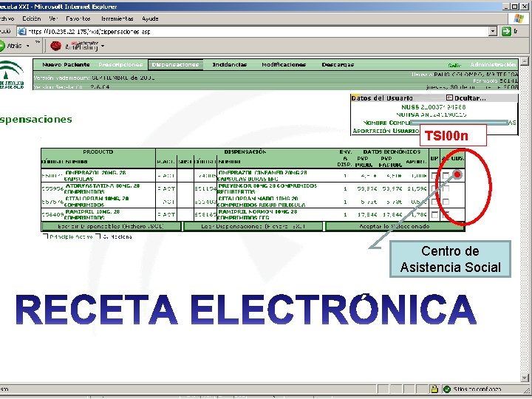Open the AntiPhishing toolbar dropdown

tap(103, 46)
